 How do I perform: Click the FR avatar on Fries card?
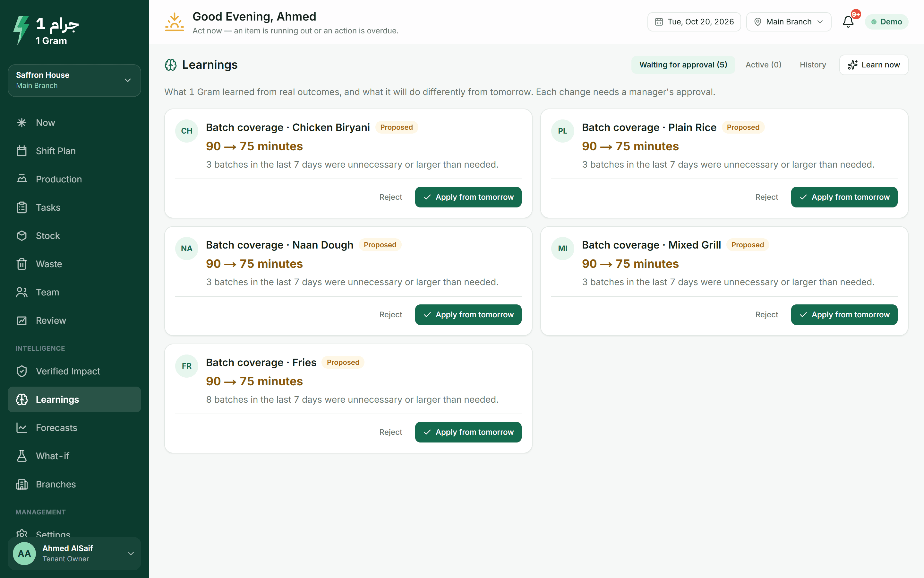187,366
